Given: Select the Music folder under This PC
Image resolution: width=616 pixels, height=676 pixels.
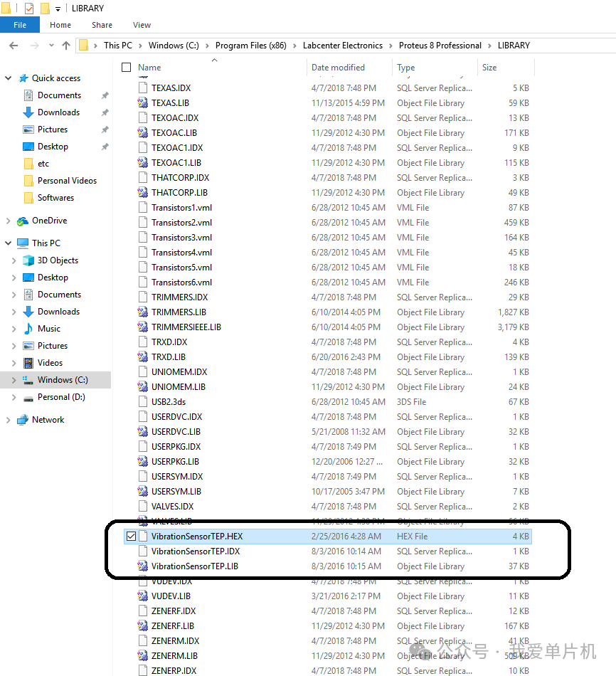Looking at the screenshot, I should [x=48, y=329].
